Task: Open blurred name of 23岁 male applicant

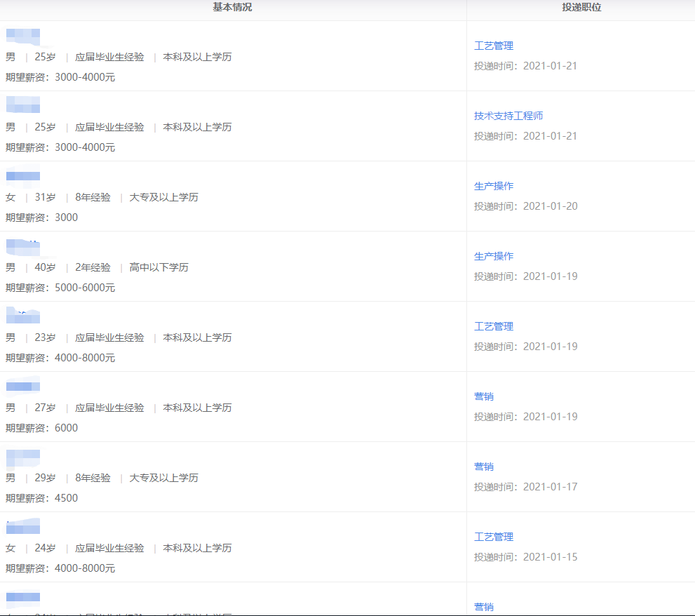Action: click(x=23, y=315)
